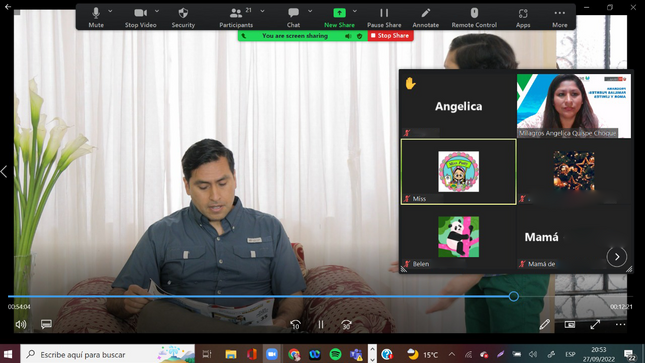
Task: Open the Chat panel
Action: pyautogui.click(x=293, y=17)
